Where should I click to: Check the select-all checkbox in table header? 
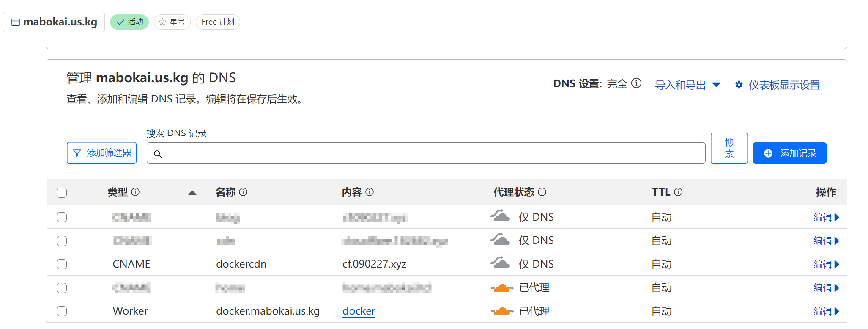click(62, 192)
